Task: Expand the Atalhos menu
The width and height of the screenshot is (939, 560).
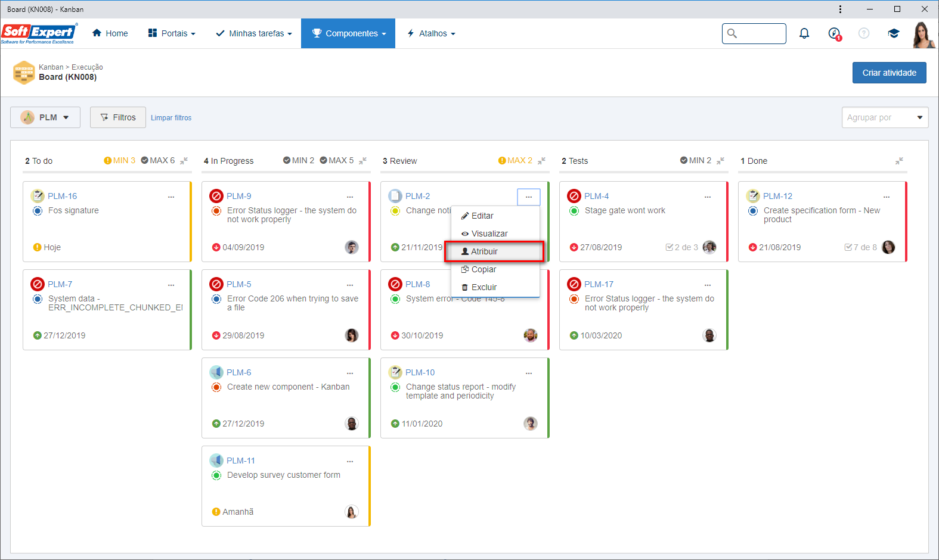Action: (x=431, y=33)
